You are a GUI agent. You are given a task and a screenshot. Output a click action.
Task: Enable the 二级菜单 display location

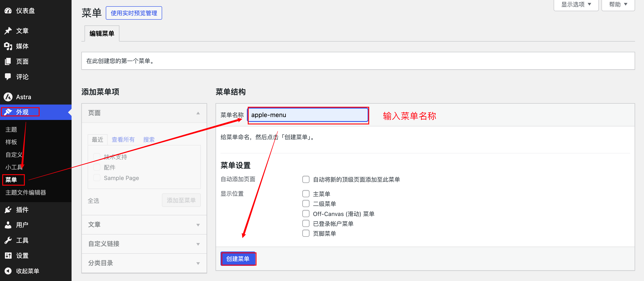click(x=306, y=203)
